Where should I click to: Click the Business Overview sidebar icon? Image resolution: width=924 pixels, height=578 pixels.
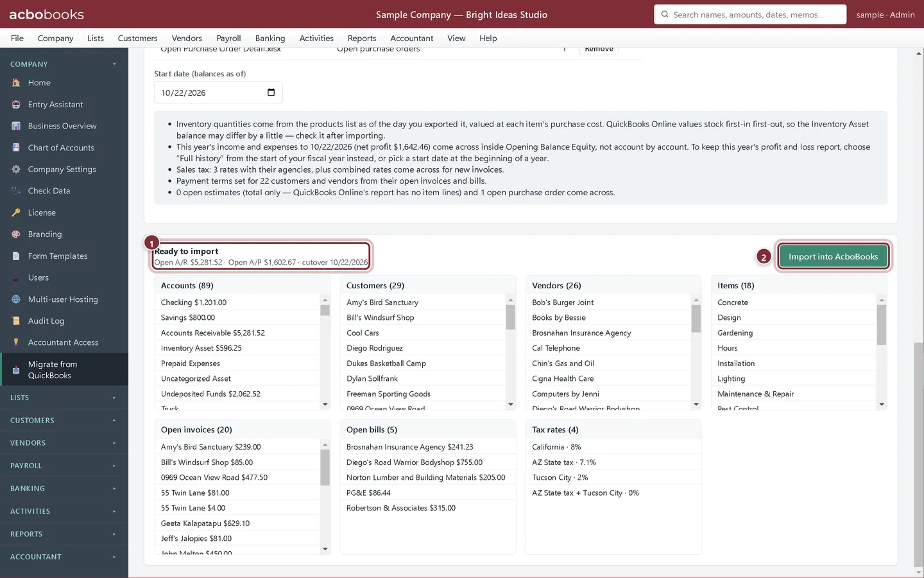coord(16,126)
